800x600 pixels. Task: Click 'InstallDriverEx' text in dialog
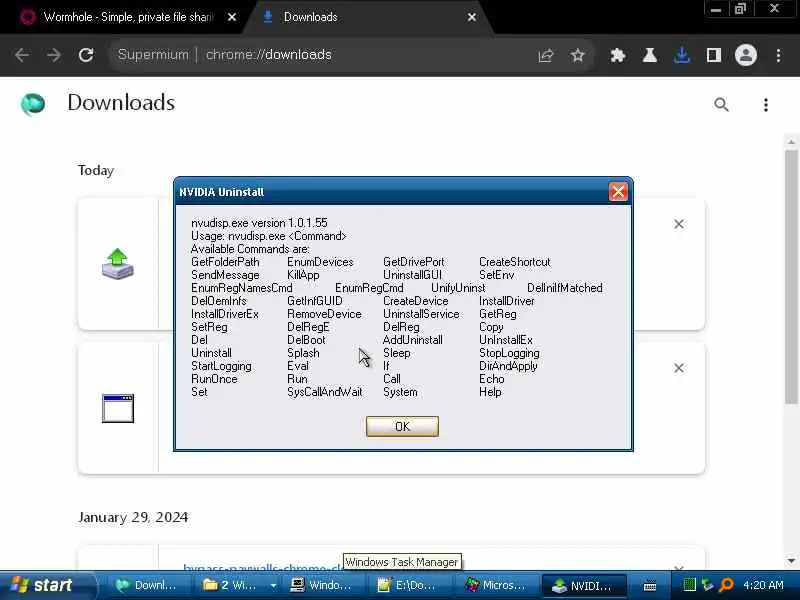coord(224,314)
